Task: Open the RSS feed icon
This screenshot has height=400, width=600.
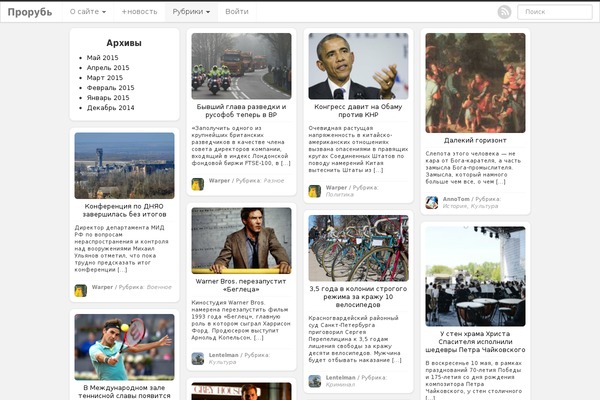Action: [x=504, y=12]
